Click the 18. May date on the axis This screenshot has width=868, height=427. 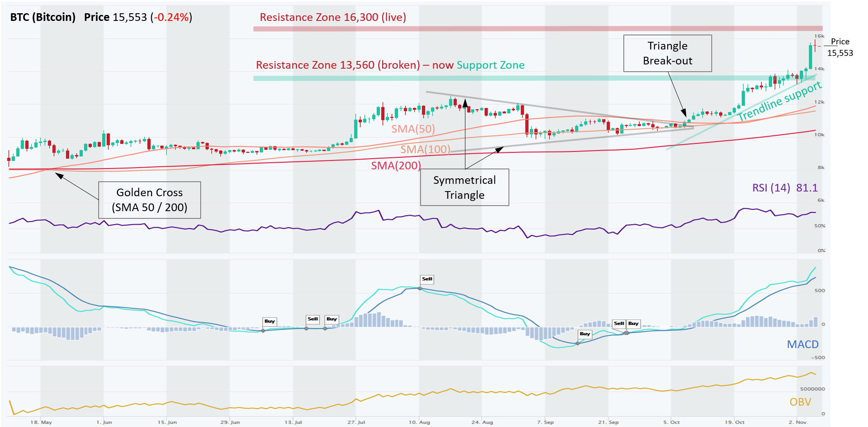(41, 422)
